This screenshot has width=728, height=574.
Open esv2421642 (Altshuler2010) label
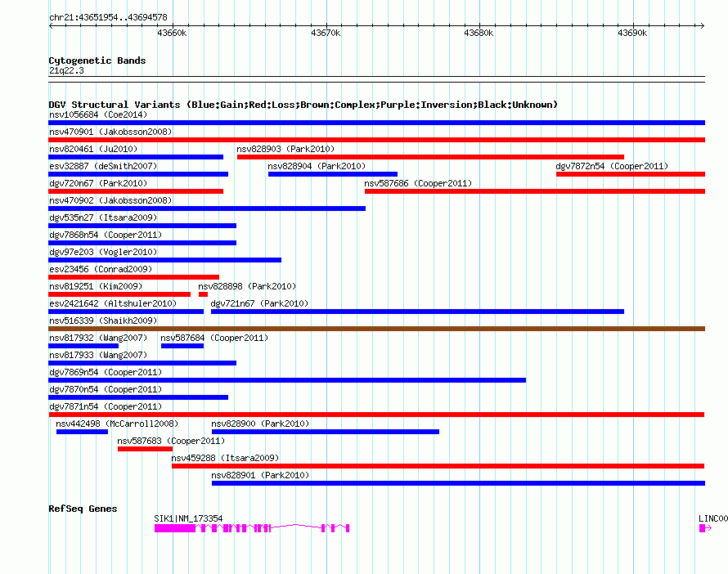point(113,303)
